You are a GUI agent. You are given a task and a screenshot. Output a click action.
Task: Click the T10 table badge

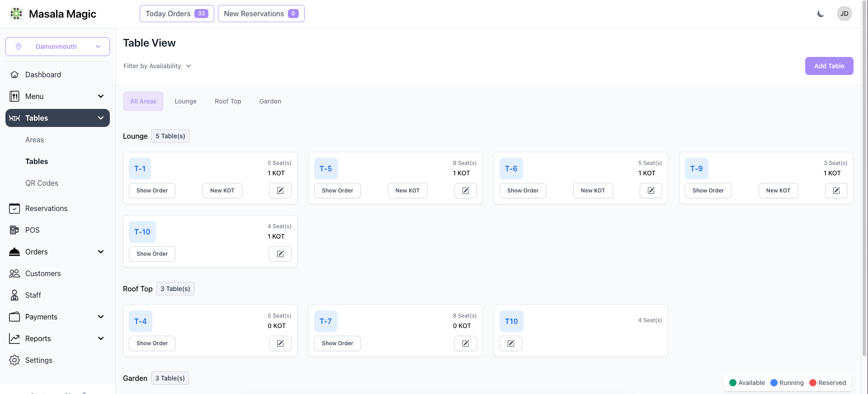pyautogui.click(x=511, y=321)
